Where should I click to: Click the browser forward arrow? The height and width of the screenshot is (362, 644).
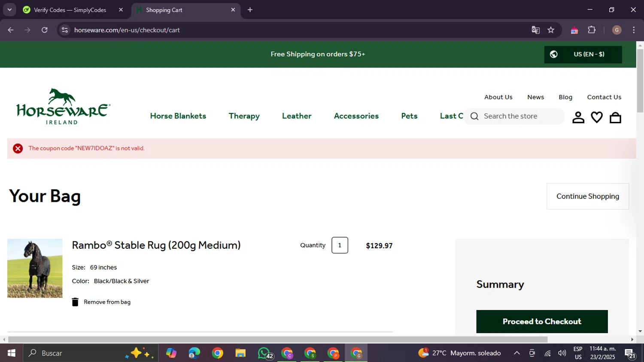[27, 30]
